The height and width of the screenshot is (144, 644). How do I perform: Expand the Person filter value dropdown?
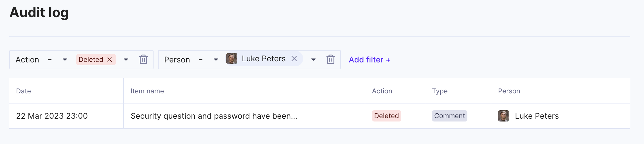313,60
